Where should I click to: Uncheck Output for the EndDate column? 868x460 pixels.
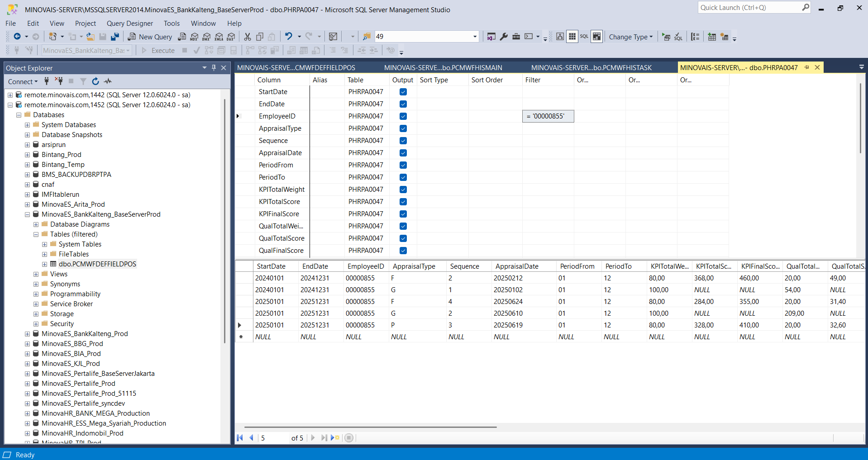tap(403, 104)
